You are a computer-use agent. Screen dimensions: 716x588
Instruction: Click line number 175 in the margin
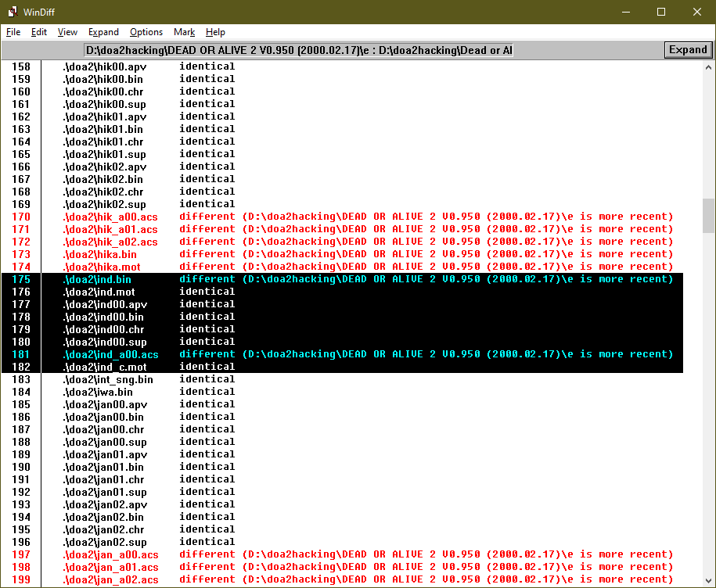coord(21,279)
